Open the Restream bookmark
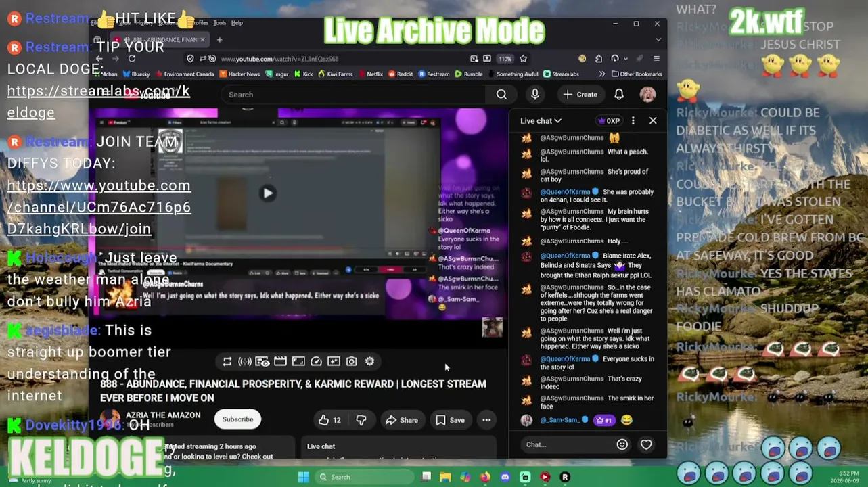This screenshot has height=487, width=868. [x=434, y=74]
